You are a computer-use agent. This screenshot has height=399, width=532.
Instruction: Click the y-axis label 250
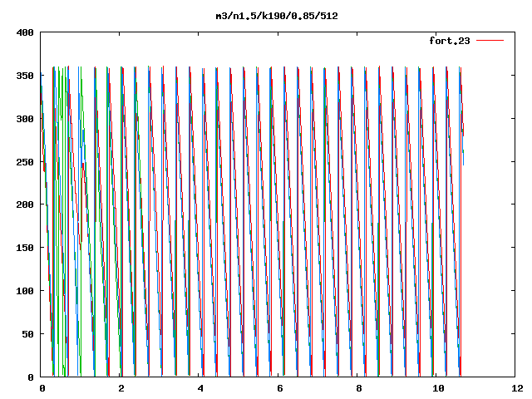(25, 162)
